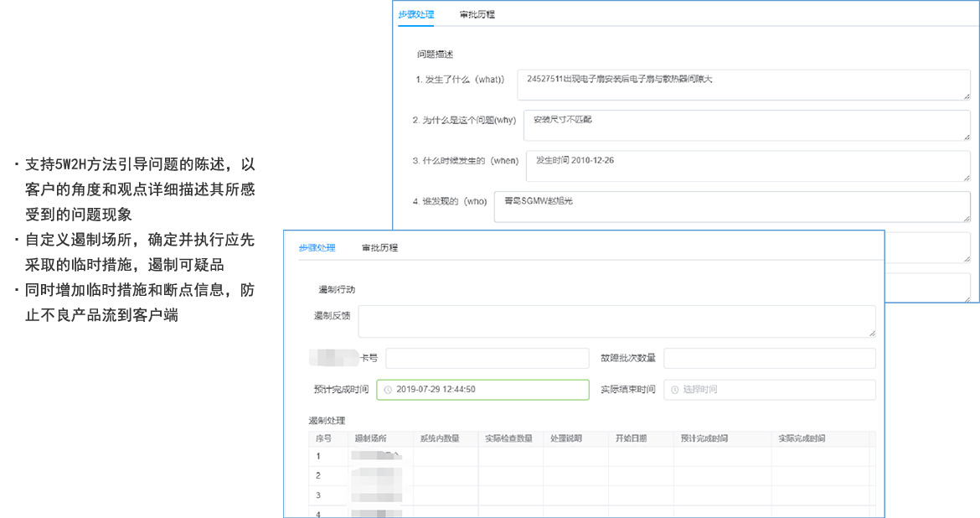This screenshot has width=980, height=518.
Task: Switch to 审批历程 tab on back window
Action: [477, 14]
